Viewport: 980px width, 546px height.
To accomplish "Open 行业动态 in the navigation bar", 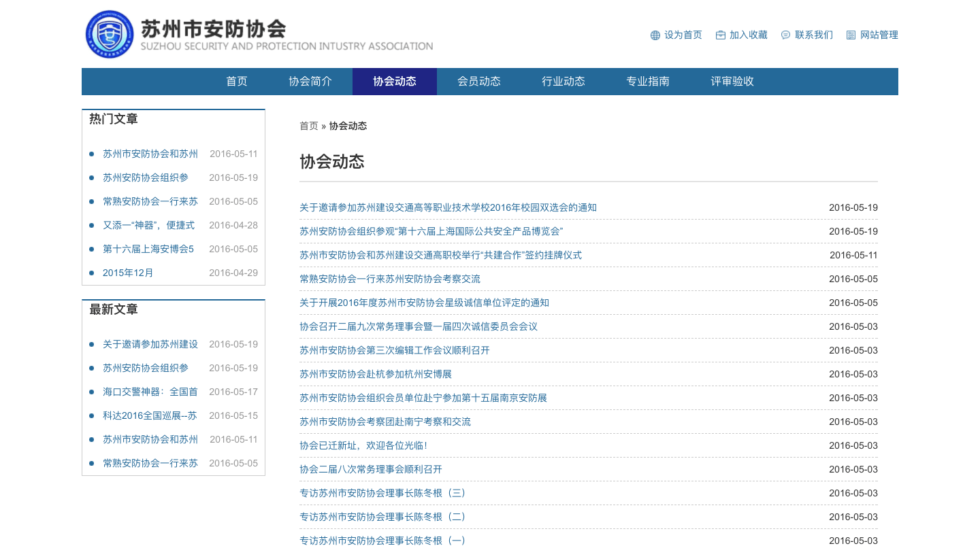I will (563, 82).
